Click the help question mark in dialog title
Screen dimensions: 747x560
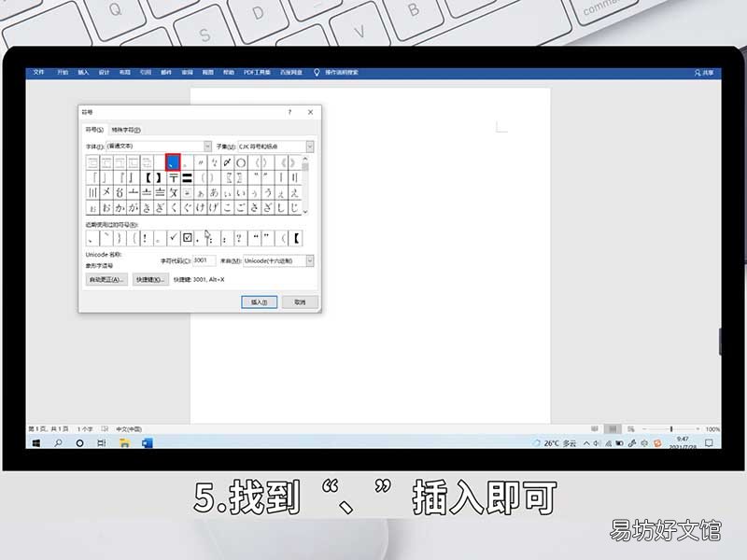coord(289,112)
